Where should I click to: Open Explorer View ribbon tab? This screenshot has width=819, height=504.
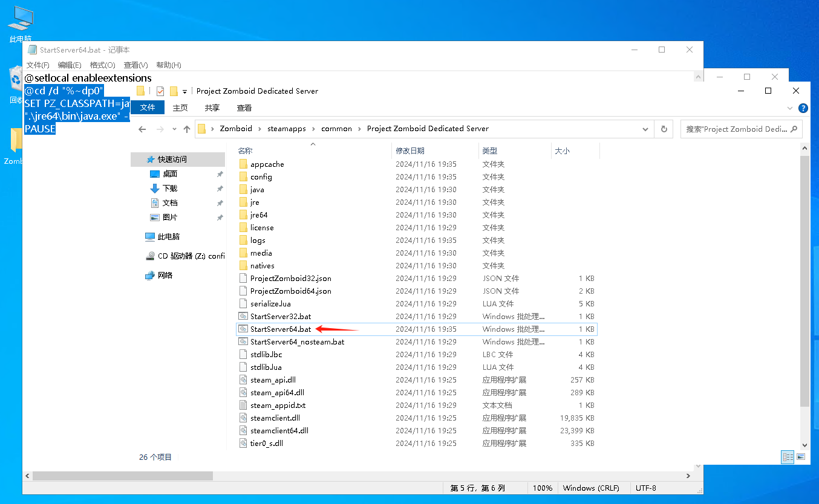point(244,108)
